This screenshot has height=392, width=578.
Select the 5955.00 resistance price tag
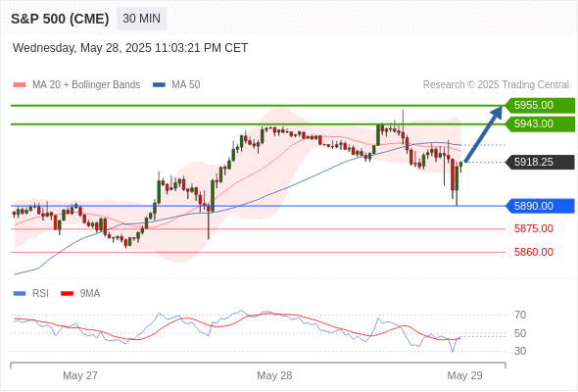click(540, 105)
